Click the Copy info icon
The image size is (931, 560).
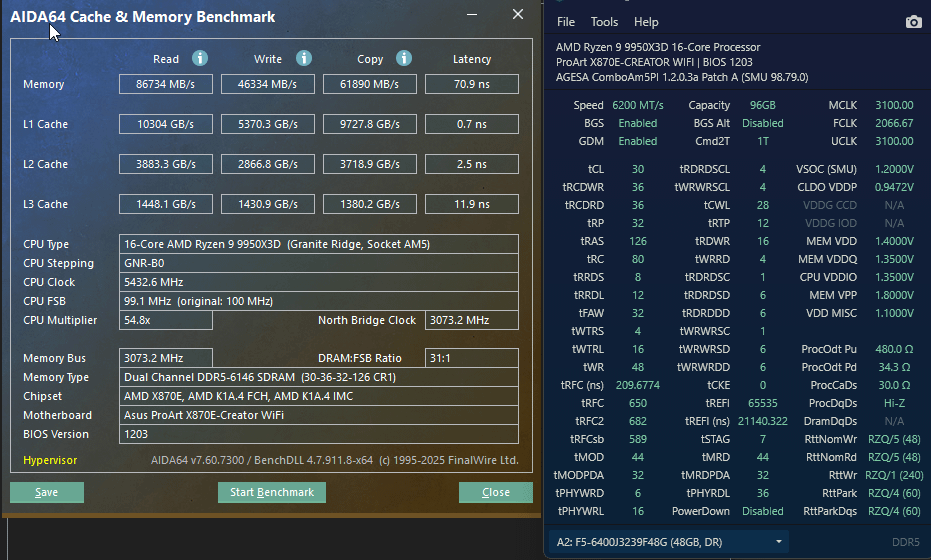(404, 58)
